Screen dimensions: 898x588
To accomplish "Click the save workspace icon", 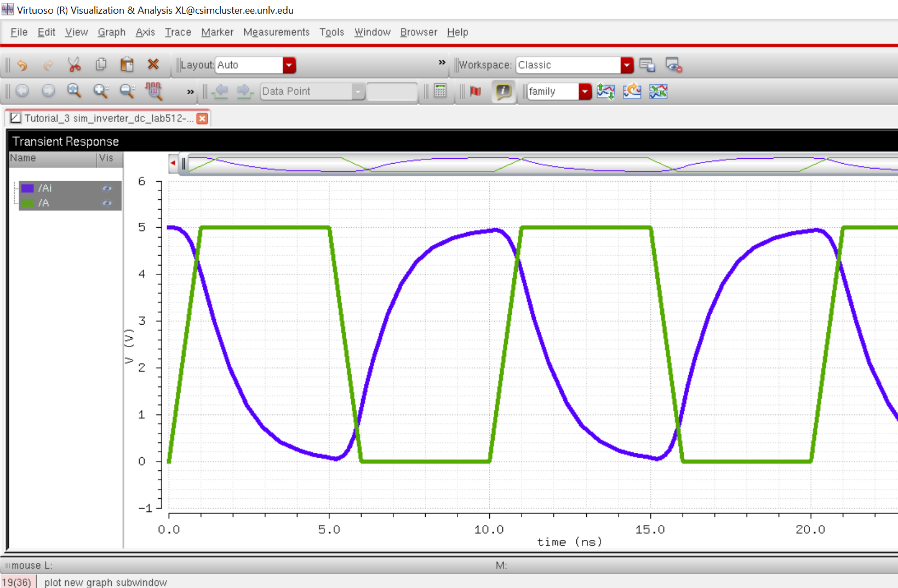I will 647,65.
